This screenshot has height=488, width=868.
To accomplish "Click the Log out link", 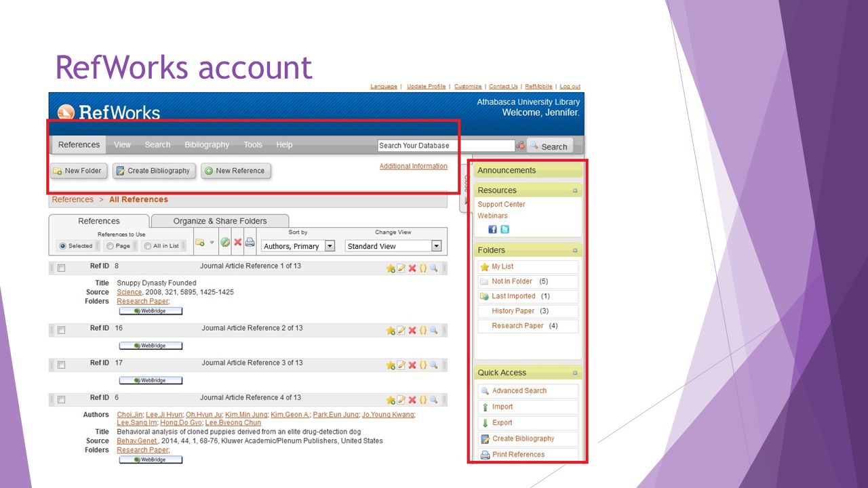I will [570, 86].
